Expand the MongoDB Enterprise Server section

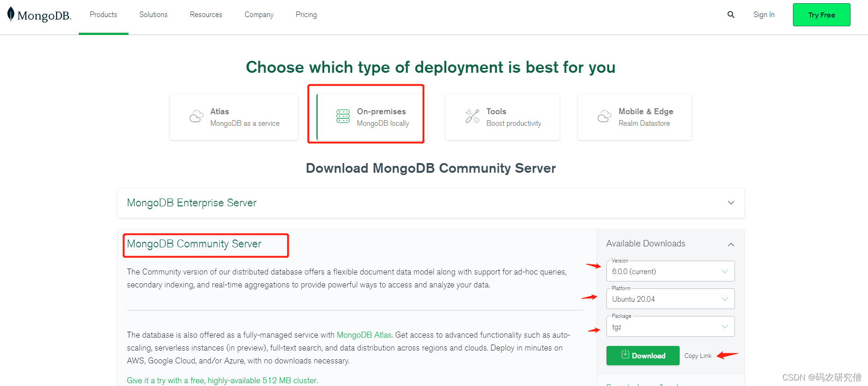tap(431, 203)
